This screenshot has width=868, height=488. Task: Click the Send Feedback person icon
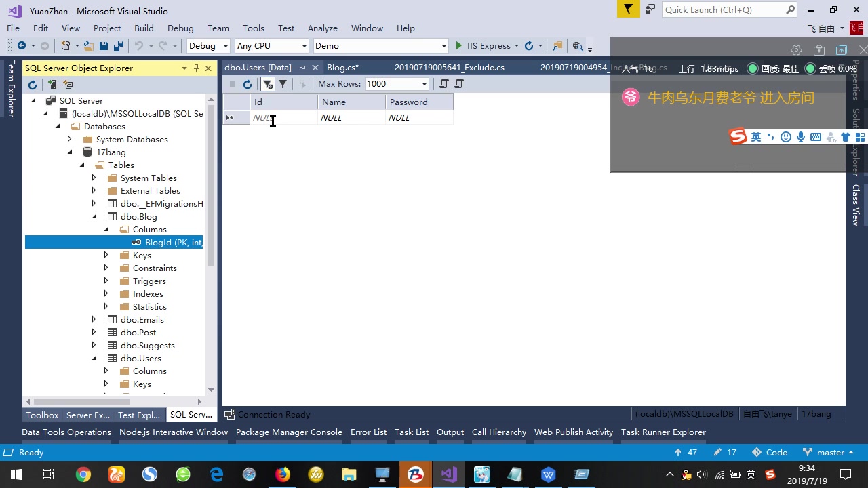(x=650, y=9)
